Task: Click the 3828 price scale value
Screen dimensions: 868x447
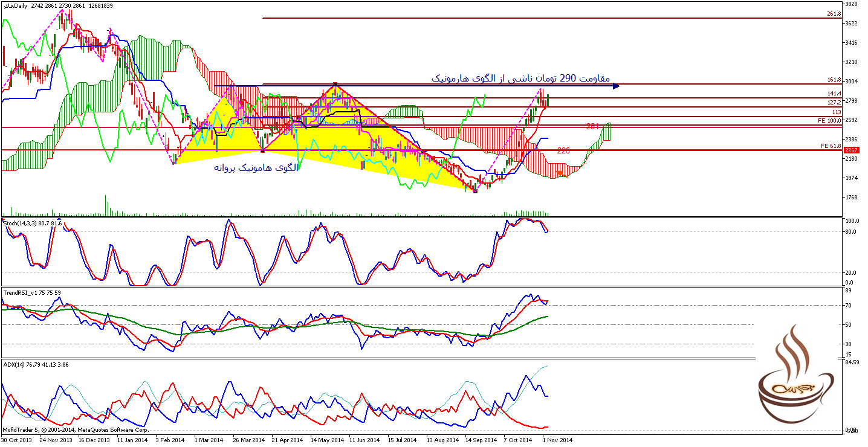Action: pos(851,4)
